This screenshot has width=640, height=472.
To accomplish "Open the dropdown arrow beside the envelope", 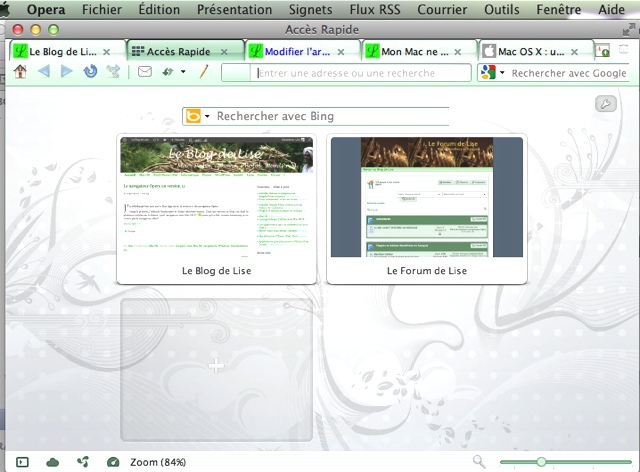I will [x=183, y=72].
